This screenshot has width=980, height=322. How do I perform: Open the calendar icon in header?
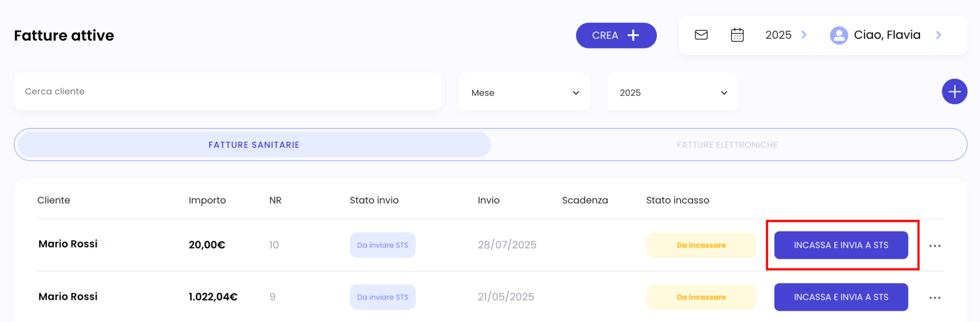pyautogui.click(x=737, y=35)
